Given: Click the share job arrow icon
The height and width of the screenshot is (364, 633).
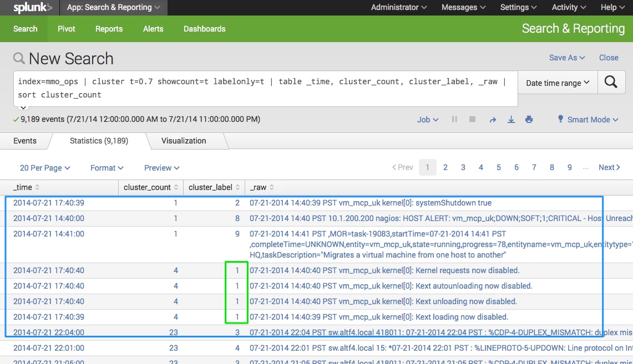Looking at the screenshot, I should point(492,120).
